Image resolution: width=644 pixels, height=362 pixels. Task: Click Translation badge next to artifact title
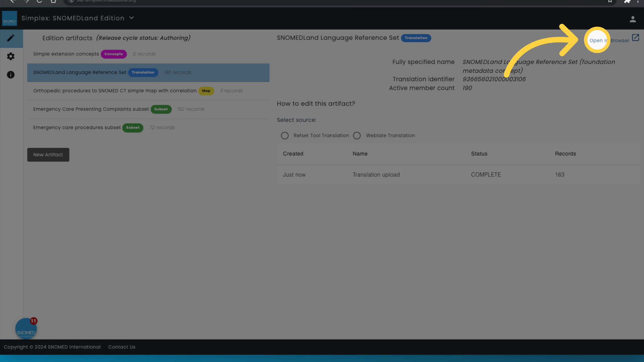point(416,38)
